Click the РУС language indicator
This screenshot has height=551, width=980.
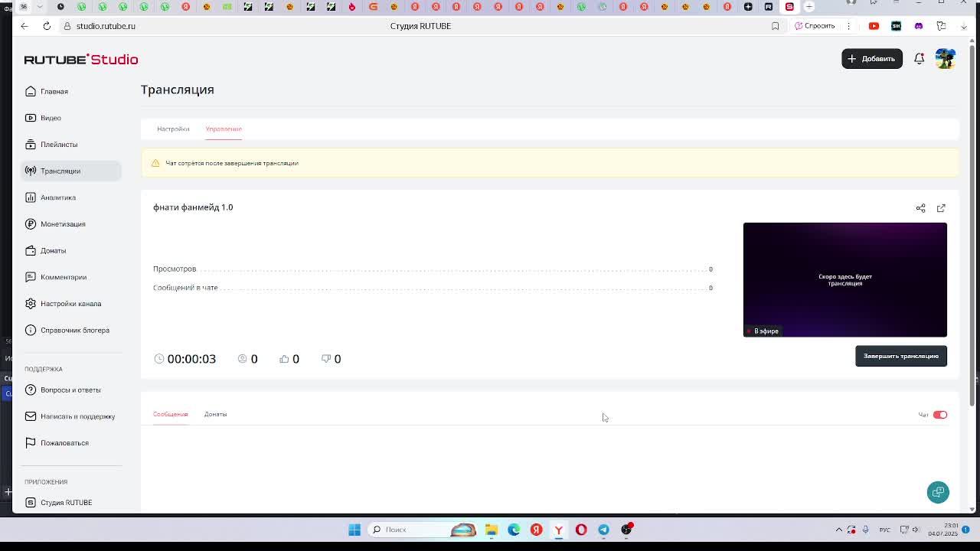884,530
